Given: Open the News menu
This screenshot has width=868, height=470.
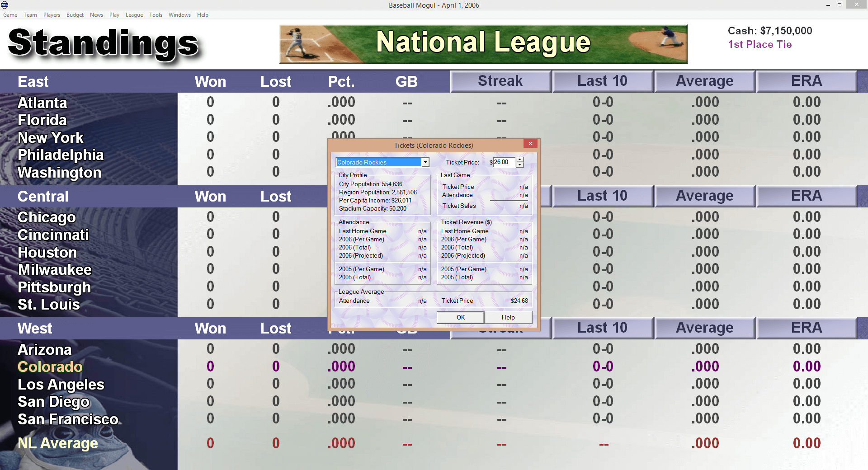Looking at the screenshot, I should pyautogui.click(x=96, y=15).
